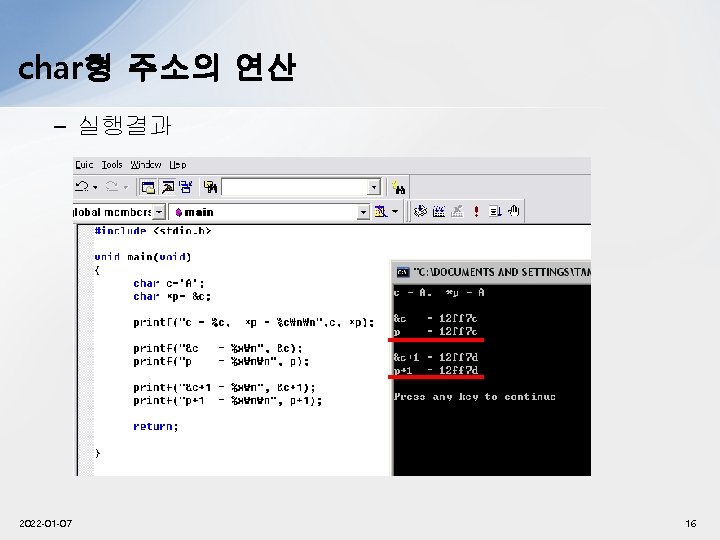This screenshot has height=540, width=720.
Task: Click the red Execute Program icon
Action: pyautogui.click(x=476, y=211)
